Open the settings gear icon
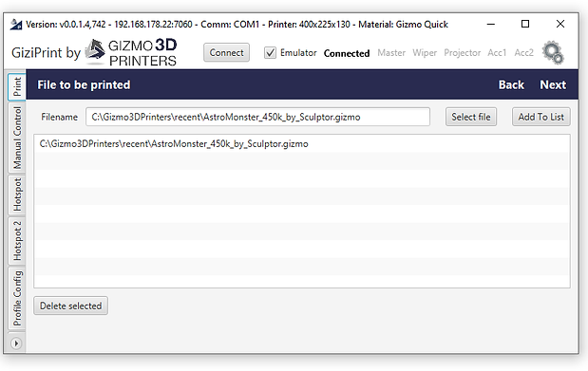Screen dimensions: 588x371 tap(553, 53)
